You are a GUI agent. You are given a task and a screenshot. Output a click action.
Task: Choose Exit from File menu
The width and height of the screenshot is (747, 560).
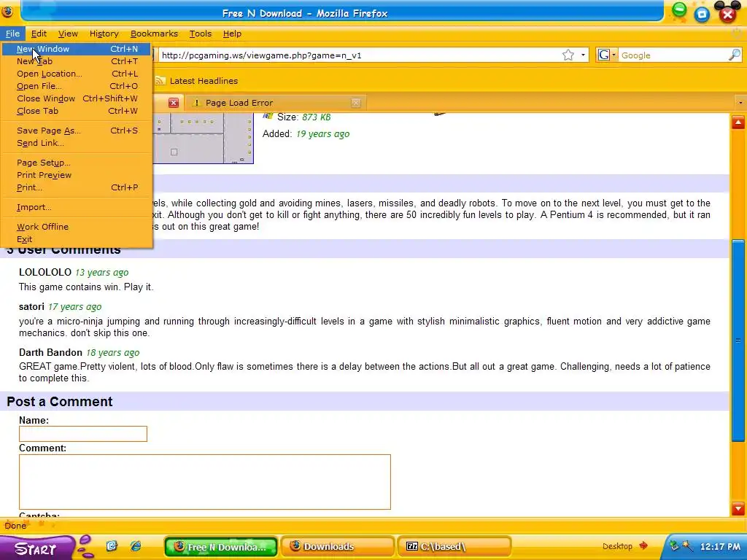[x=76, y=239]
